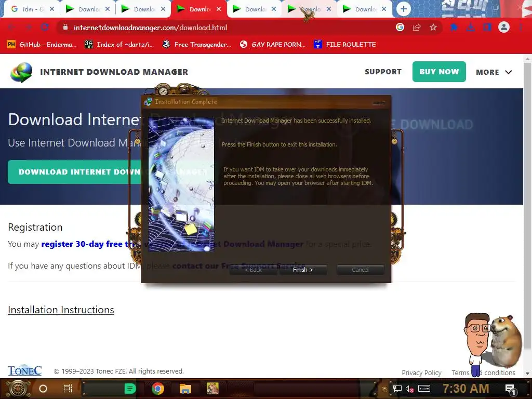
Task: Open the 'Free Transgender...' bookmark
Action: pyautogui.click(x=196, y=45)
